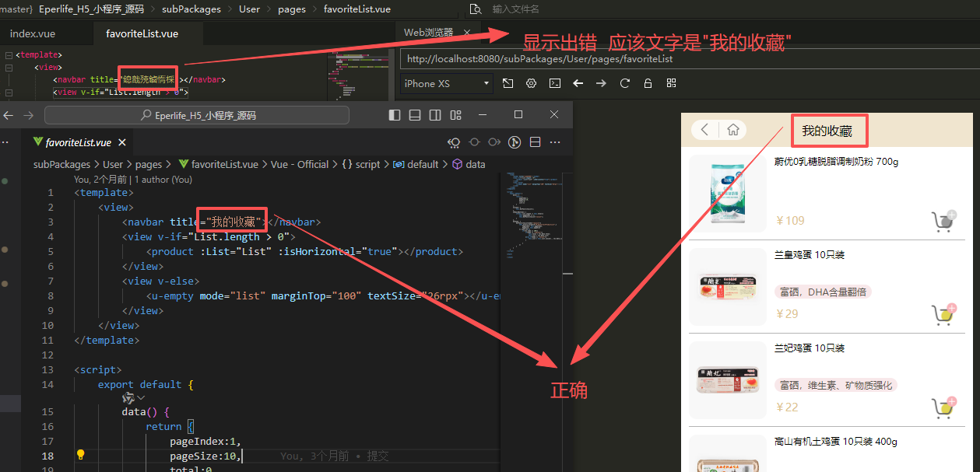Toggle the lock icon in browser toolbar
This screenshot has height=472, width=980.
point(648,83)
